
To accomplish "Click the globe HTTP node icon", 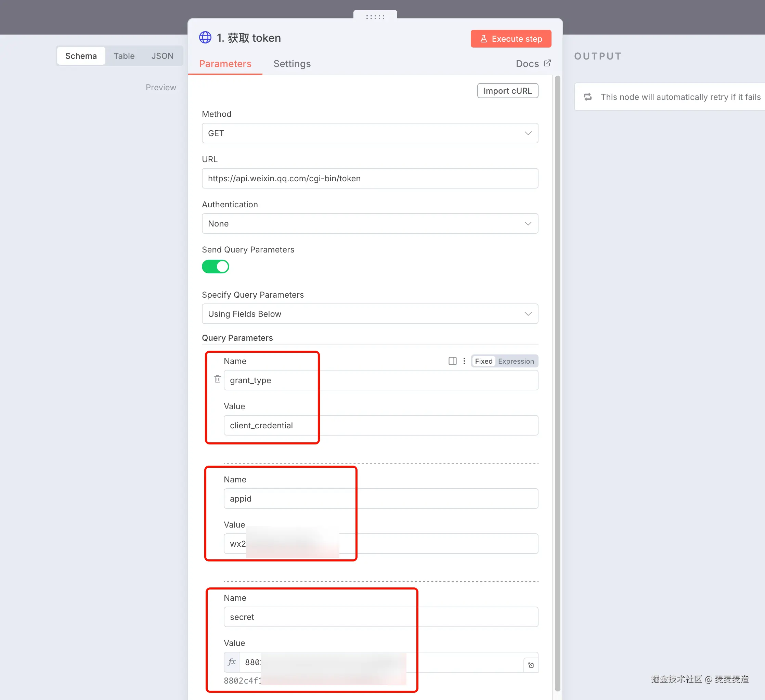I will coord(205,38).
